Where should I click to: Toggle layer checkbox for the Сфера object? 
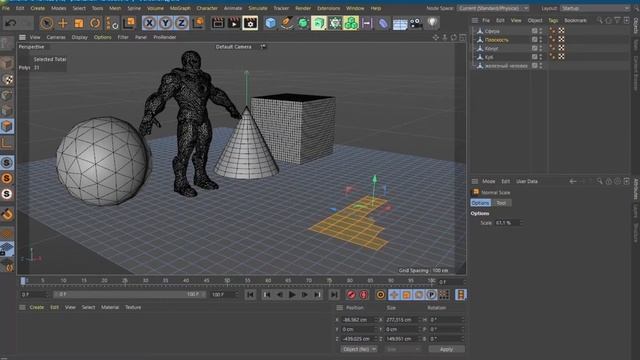click(534, 31)
